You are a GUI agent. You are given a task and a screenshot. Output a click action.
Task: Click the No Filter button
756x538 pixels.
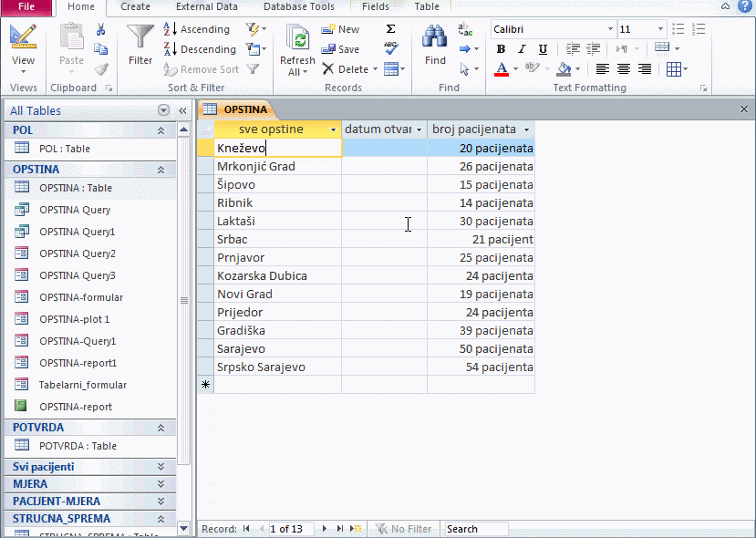pyautogui.click(x=404, y=529)
